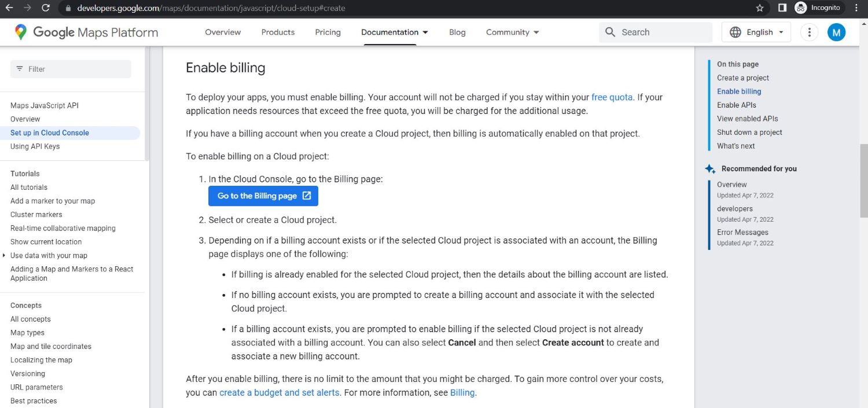
Task: Select 'Enable APIs' in the On this page nav
Action: (736, 105)
